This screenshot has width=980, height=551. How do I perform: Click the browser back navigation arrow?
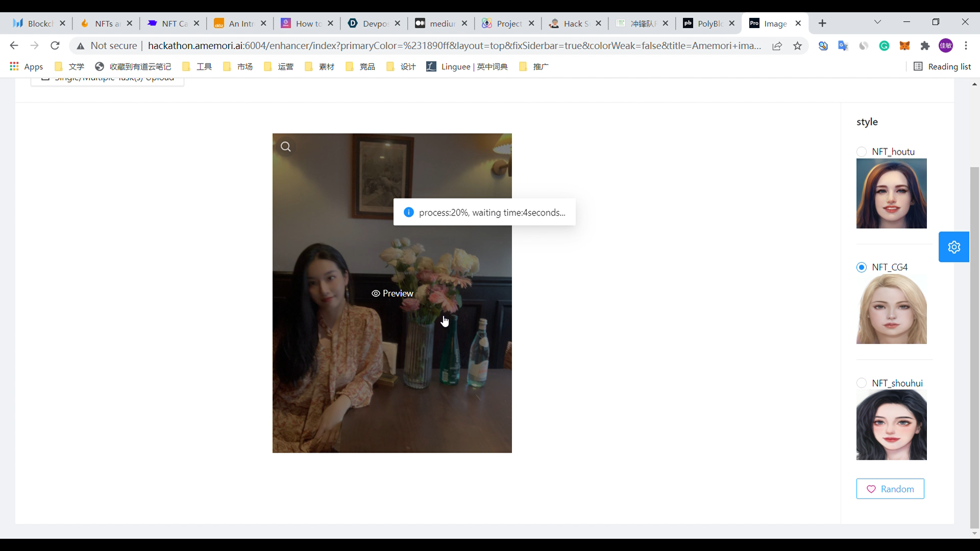(13, 46)
